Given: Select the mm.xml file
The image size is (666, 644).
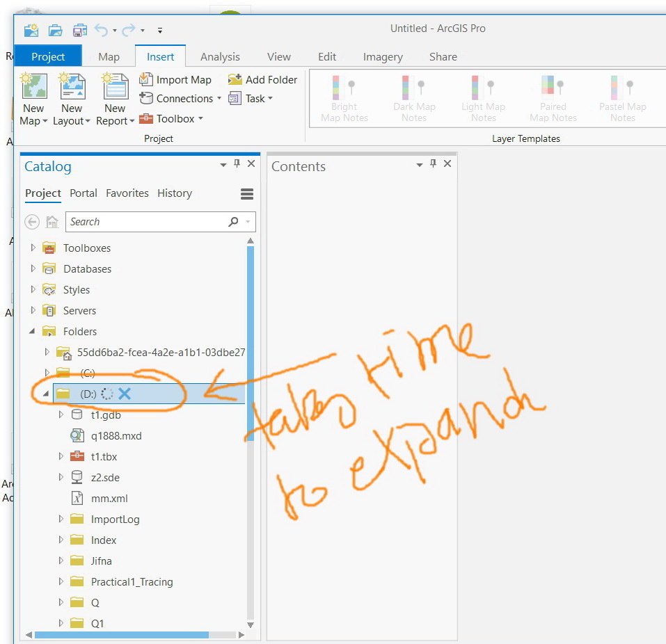Looking at the screenshot, I should coord(109,498).
